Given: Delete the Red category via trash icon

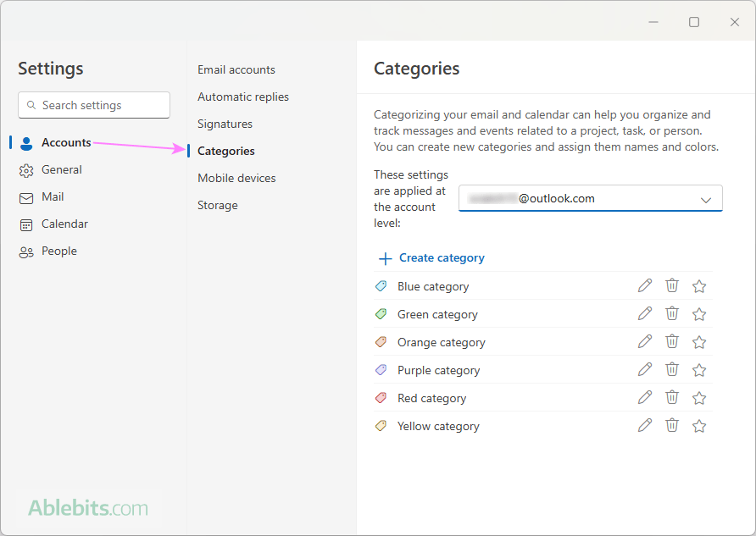Looking at the screenshot, I should coord(672,397).
